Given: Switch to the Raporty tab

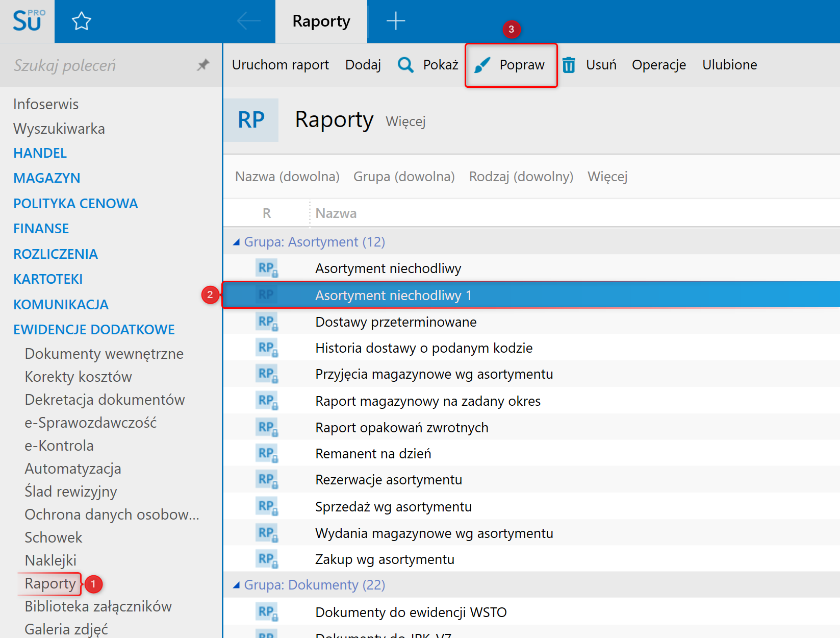Looking at the screenshot, I should point(321,21).
